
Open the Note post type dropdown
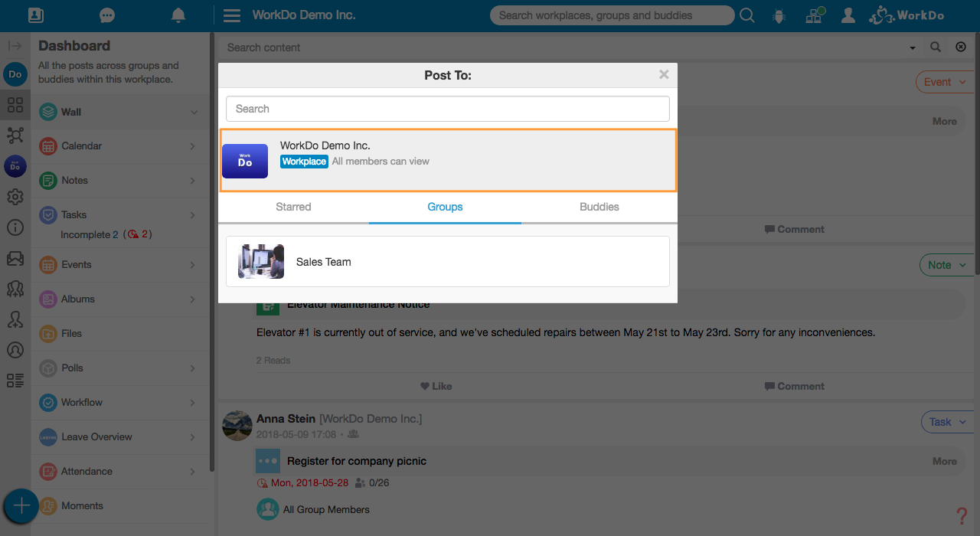click(x=946, y=265)
